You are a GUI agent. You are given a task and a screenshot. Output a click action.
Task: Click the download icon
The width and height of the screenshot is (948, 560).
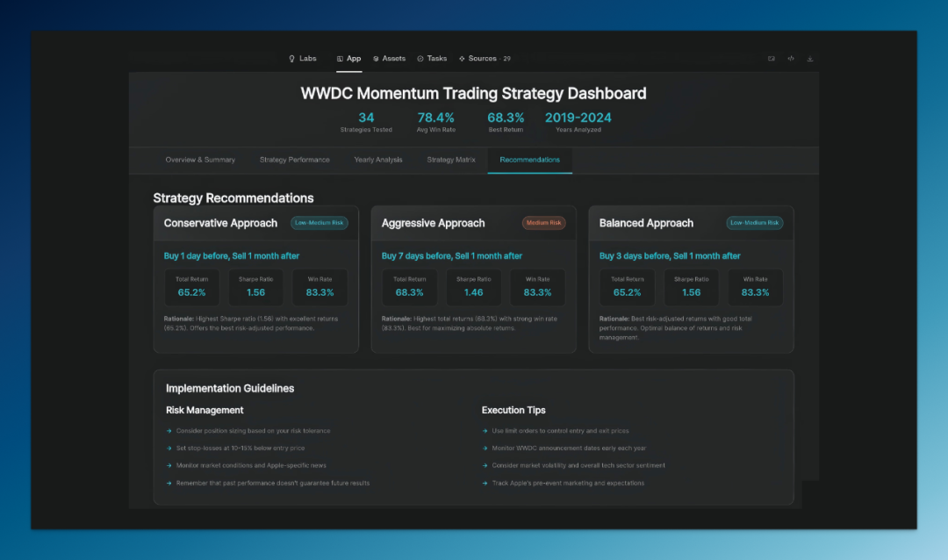810,59
